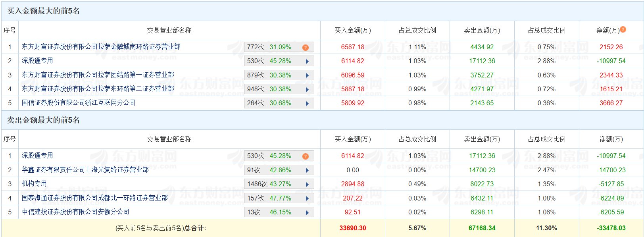Open 国泰海通证券成都北一环路证券营业部 link

(x=94, y=198)
